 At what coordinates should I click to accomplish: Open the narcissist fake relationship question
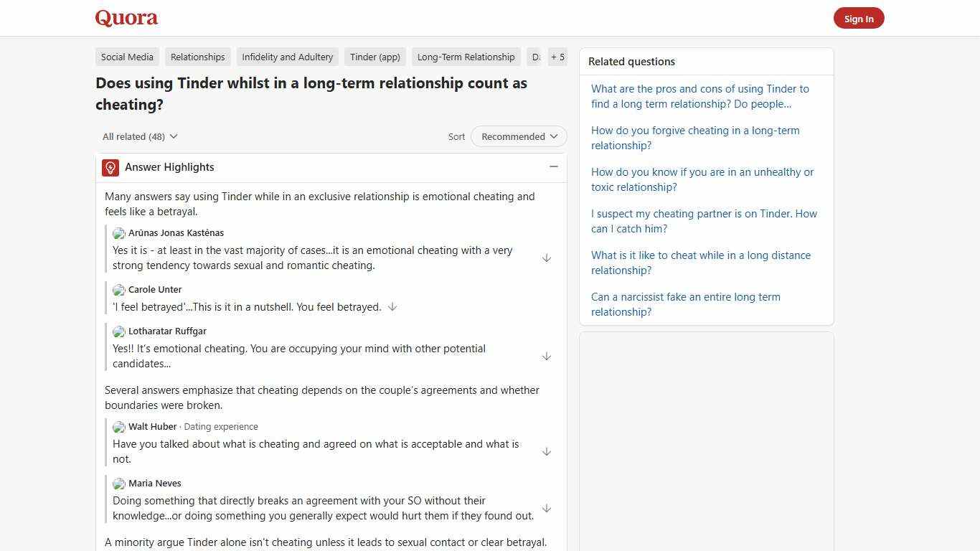tap(685, 304)
